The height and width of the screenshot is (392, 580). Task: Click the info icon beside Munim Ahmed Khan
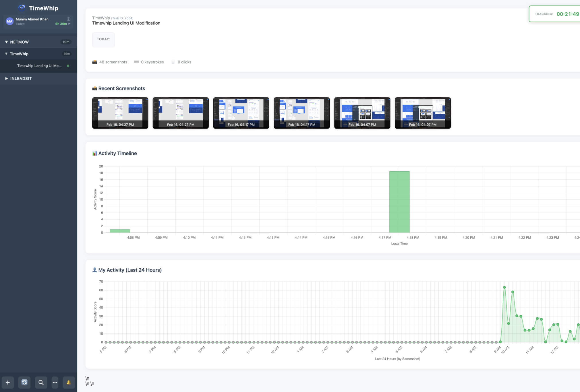(x=69, y=19)
